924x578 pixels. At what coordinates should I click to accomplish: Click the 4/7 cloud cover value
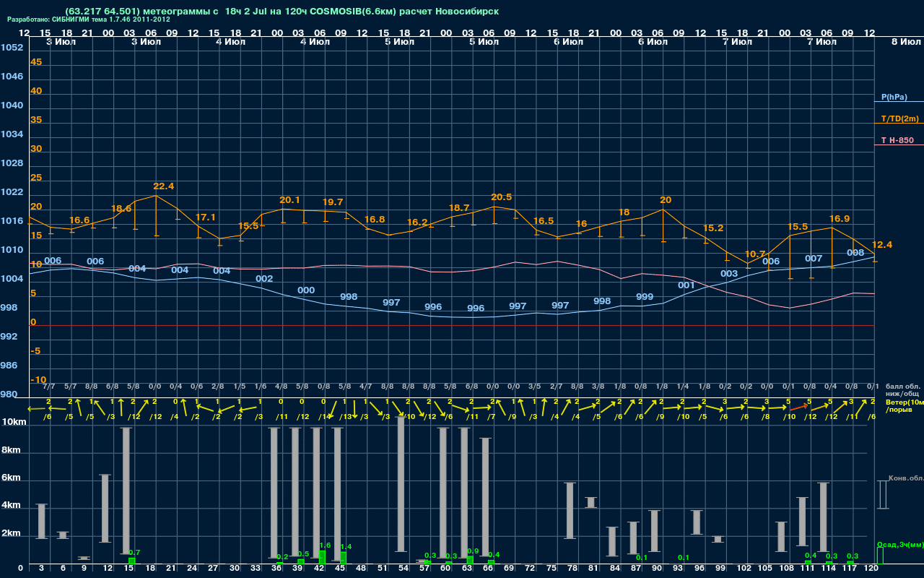(366, 387)
